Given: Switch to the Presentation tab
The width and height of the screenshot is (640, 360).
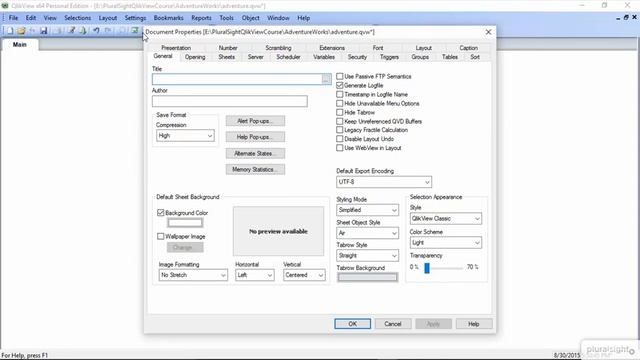Looking at the screenshot, I should click(176, 48).
